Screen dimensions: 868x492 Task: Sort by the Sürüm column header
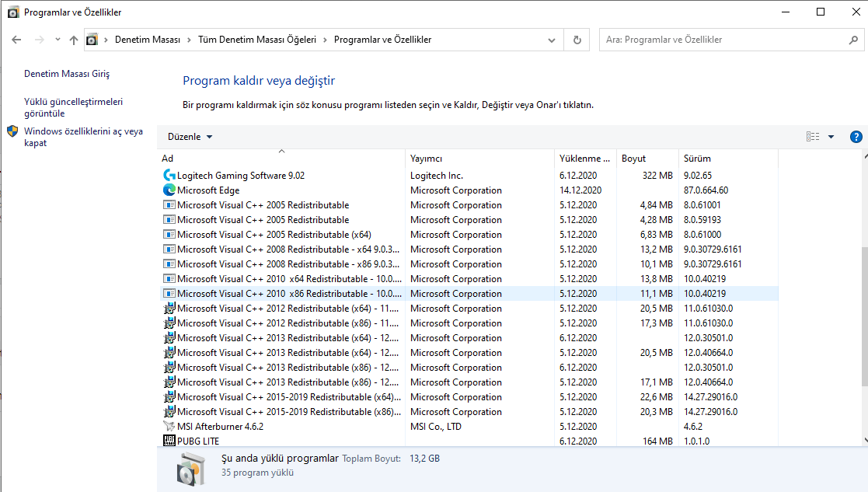(728, 159)
